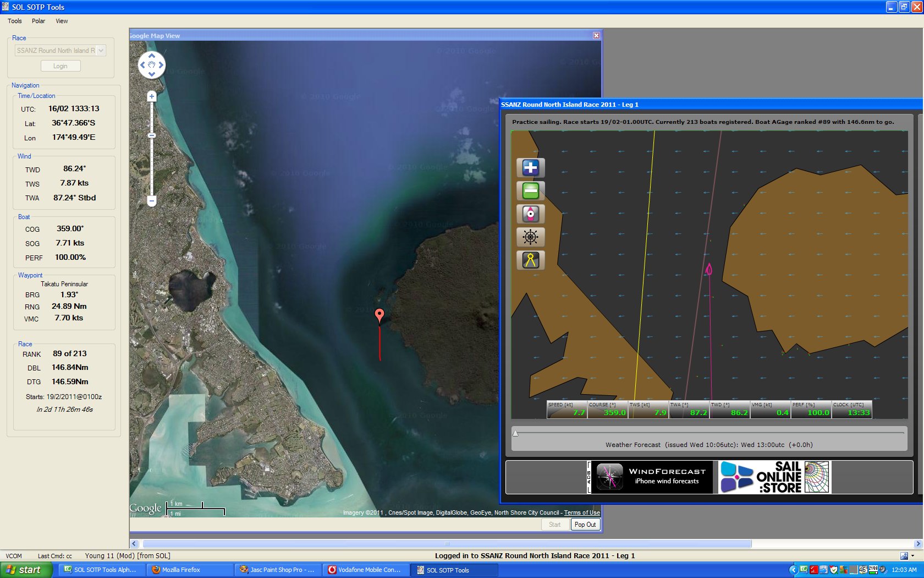Click the Windows start button
924x578 pixels.
[26, 570]
